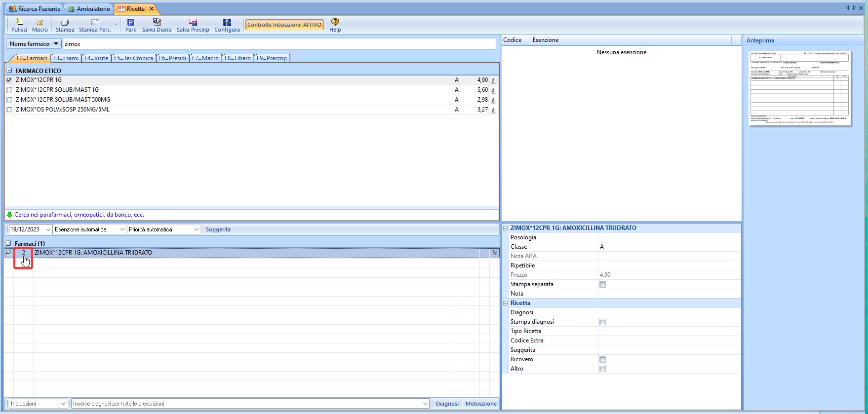Click the Suggerita button

pos(218,229)
